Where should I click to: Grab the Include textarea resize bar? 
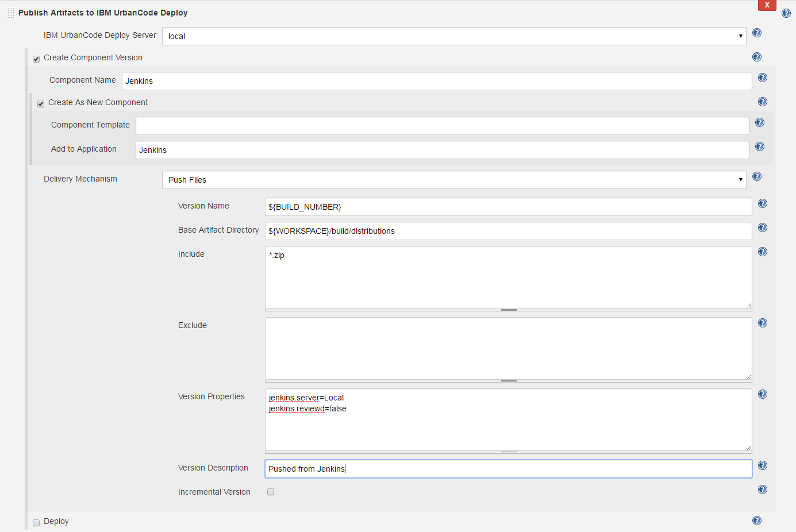(509, 310)
